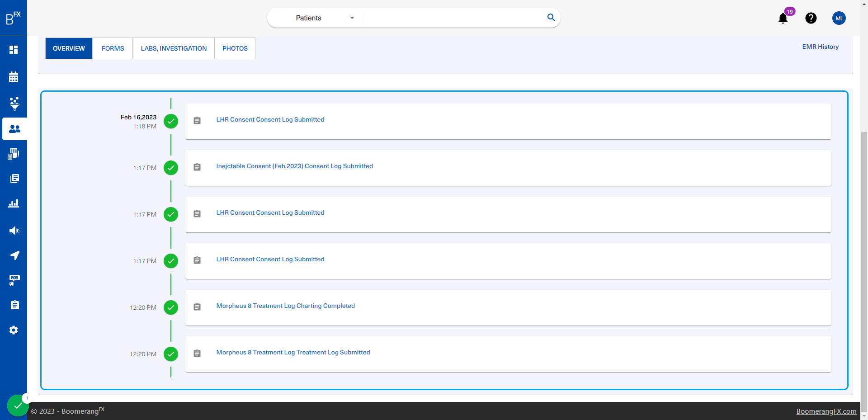This screenshot has height=420, width=868.
Task: Click the timeline marker for Inejctable Consent
Action: pos(171,168)
